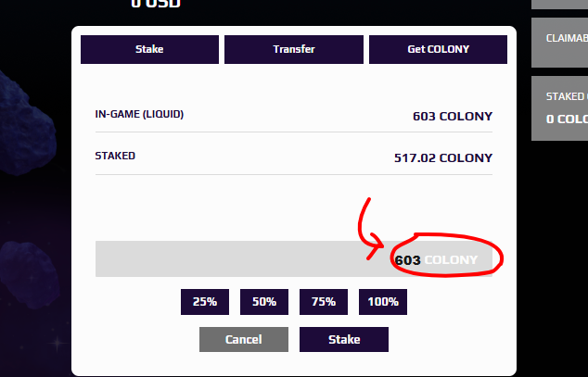Select the 25% amount button

pyautogui.click(x=205, y=302)
